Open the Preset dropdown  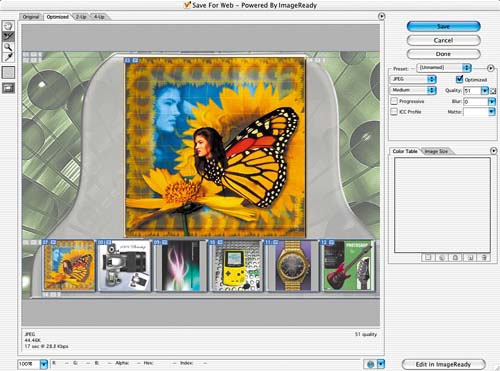[x=444, y=68]
